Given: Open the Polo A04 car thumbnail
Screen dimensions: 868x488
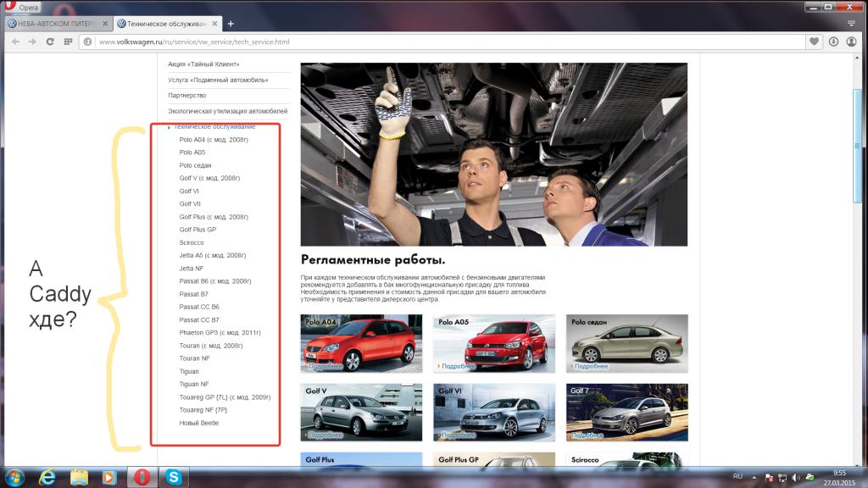Looking at the screenshot, I should click(361, 344).
